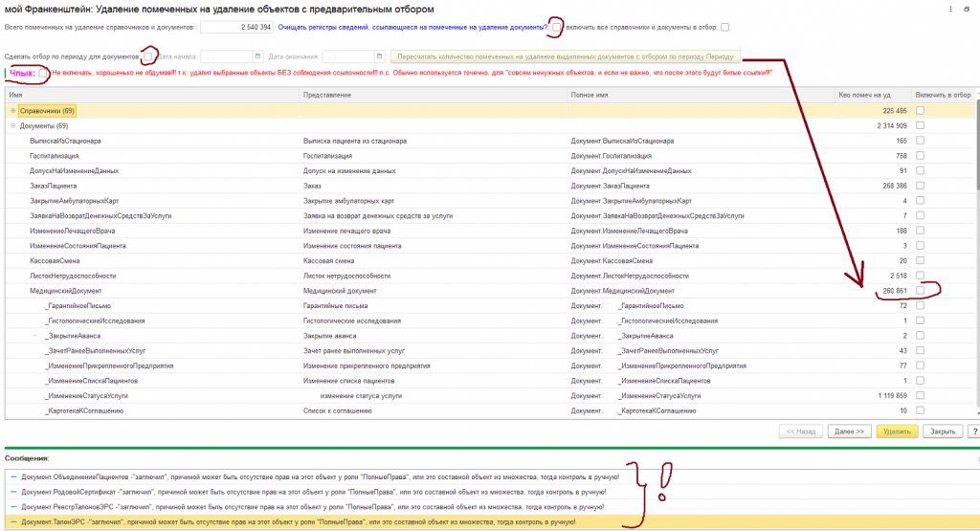The image size is (980, 531).
Task: Toggle the 'Чпых' checkbox
Action: (42, 73)
